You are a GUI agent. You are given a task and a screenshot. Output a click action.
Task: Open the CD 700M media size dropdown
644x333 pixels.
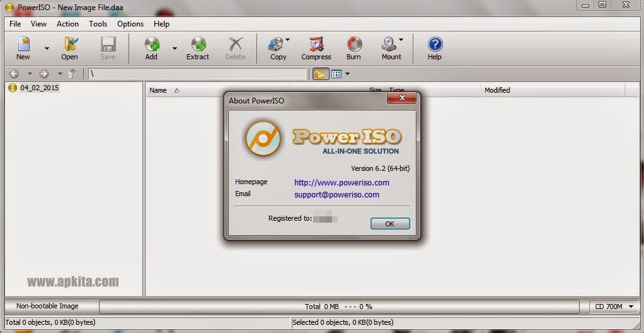click(x=612, y=307)
